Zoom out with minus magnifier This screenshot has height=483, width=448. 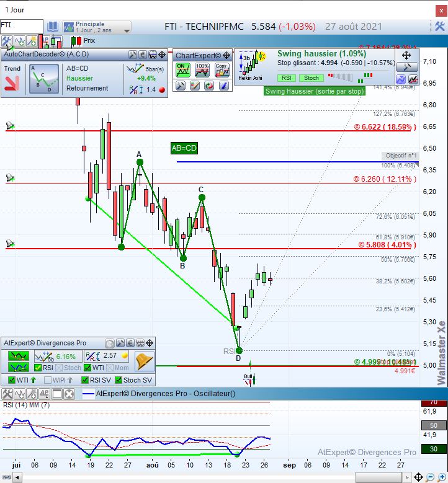click(431, 477)
